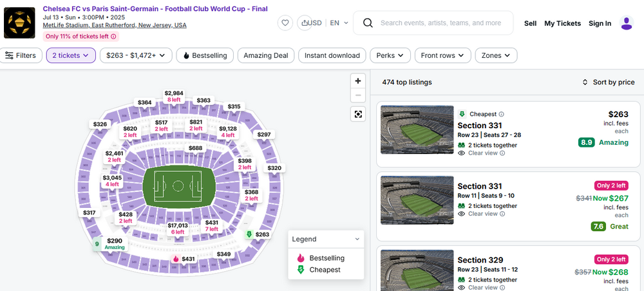Open the user profile avatar
The height and width of the screenshot is (291, 644).
[626, 23]
